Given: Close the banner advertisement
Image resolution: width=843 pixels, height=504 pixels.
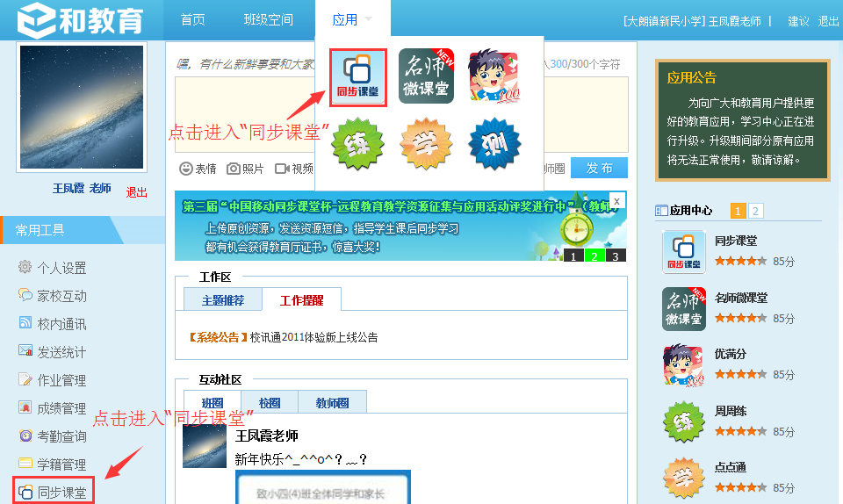Looking at the screenshot, I should coord(616,201).
